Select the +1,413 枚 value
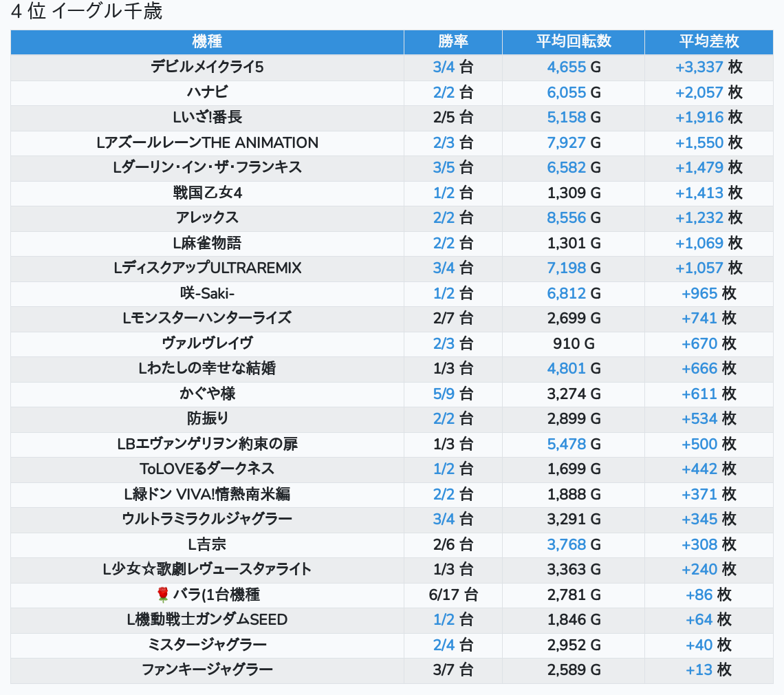The image size is (784, 695). (x=708, y=193)
